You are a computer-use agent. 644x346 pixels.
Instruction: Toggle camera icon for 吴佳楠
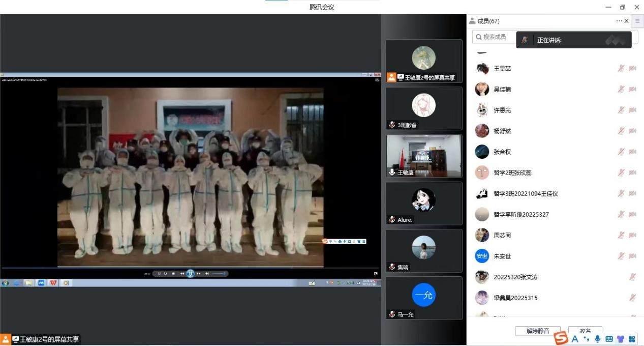(x=632, y=89)
